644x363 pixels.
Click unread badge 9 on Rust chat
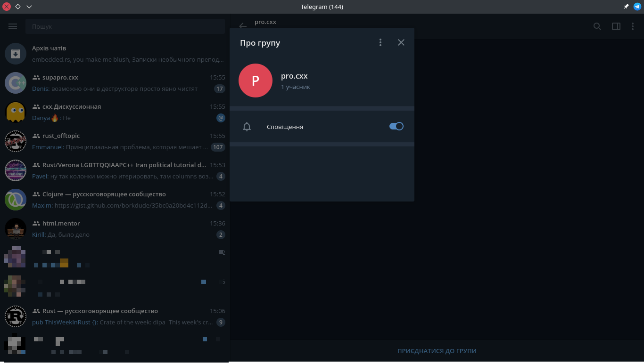click(x=221, y=322)
